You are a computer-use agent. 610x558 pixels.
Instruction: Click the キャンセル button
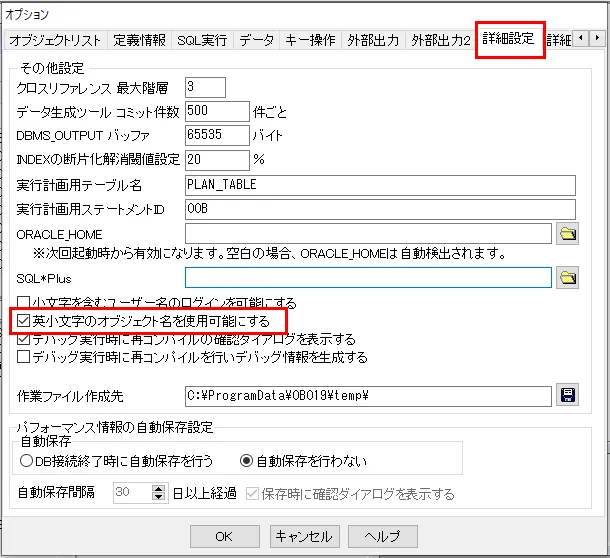pyautogui.click(x=305, y=536)
